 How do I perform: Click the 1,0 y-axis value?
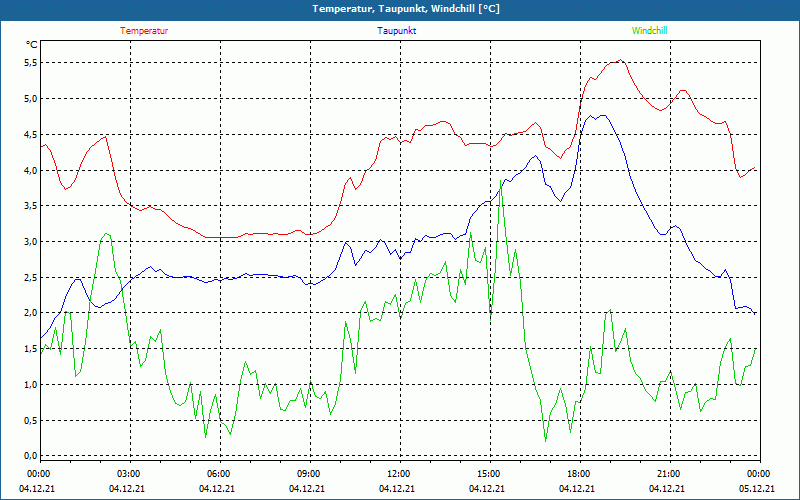31,385
